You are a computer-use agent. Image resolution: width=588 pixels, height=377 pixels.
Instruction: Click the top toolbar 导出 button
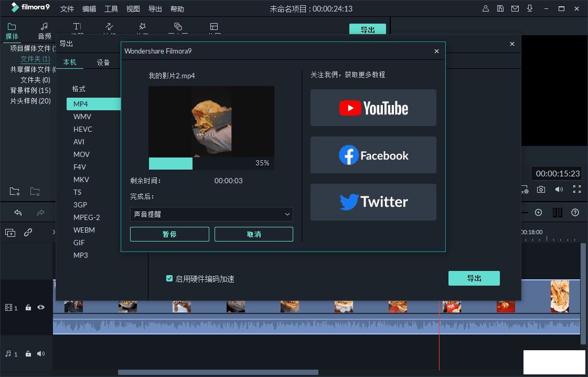coord(368,29)
